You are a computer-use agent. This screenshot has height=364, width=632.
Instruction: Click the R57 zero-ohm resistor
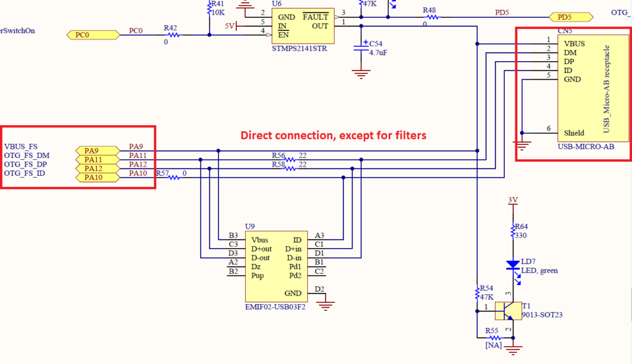[x=174, y=178]
